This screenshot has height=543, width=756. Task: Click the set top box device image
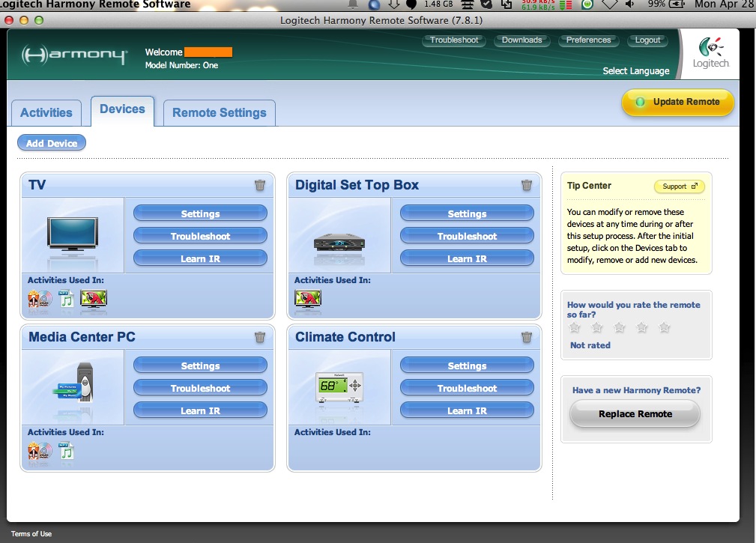point(339,243)
